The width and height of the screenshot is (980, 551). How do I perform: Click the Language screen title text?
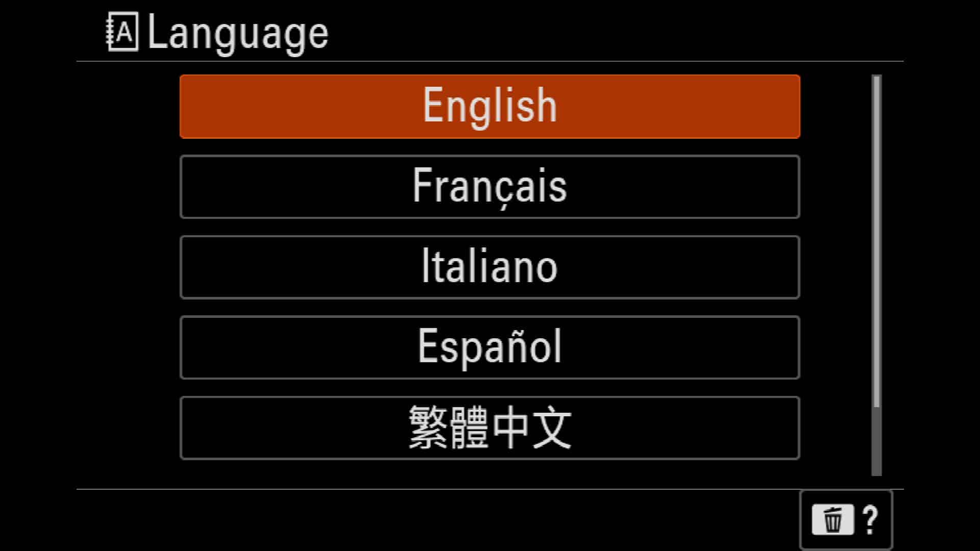(x=238, y=34)
